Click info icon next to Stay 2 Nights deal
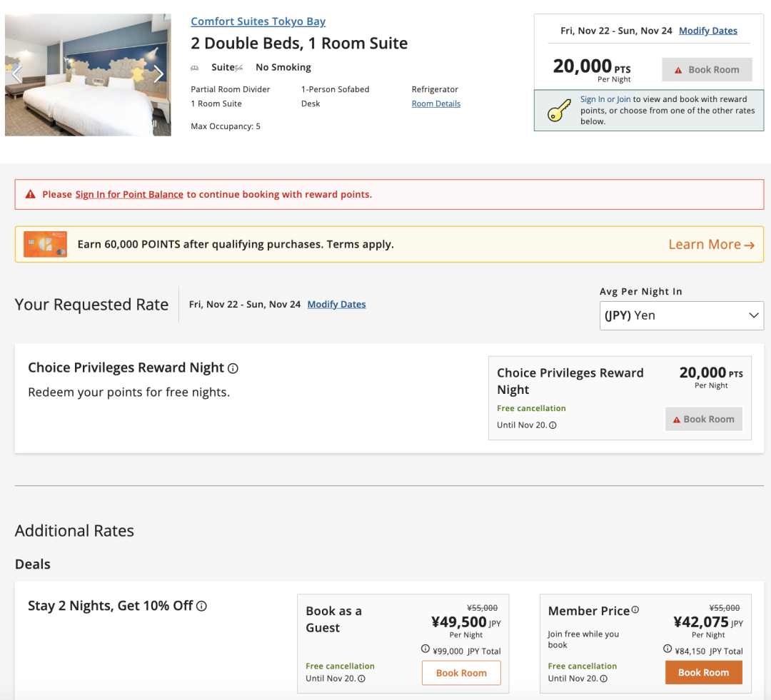The image size is (771, 700). (x=202, y=606)
